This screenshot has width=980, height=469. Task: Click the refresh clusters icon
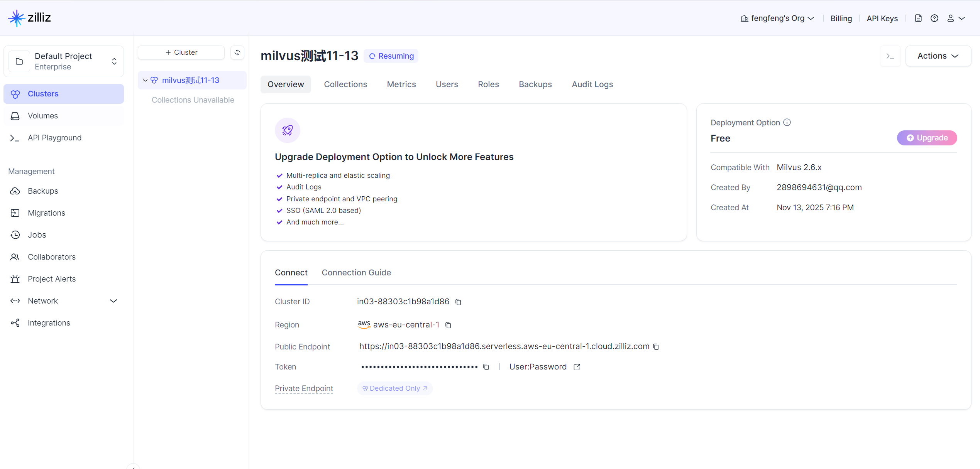tap(237, 52)
